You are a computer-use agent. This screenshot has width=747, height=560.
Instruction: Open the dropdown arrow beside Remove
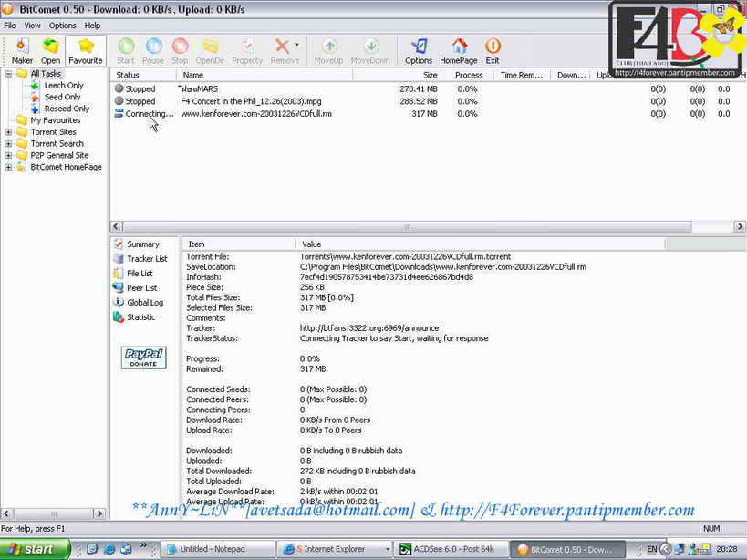pos(296,46)
